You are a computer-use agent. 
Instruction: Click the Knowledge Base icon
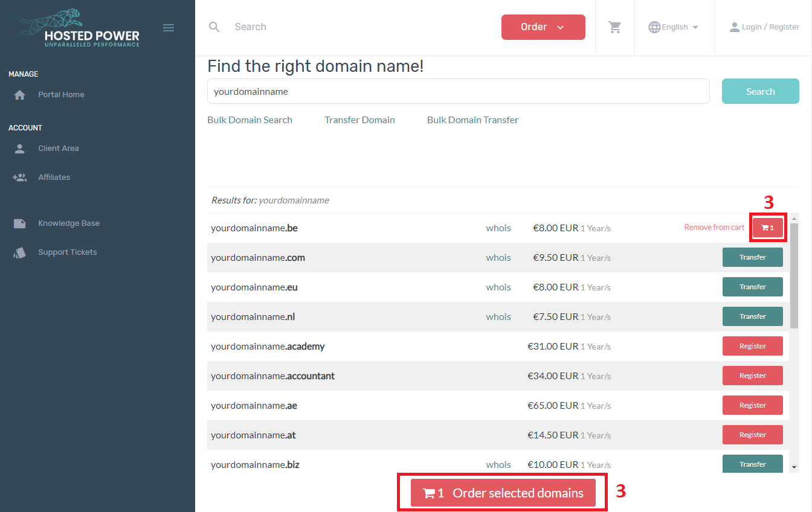click(x=20, y=223)
